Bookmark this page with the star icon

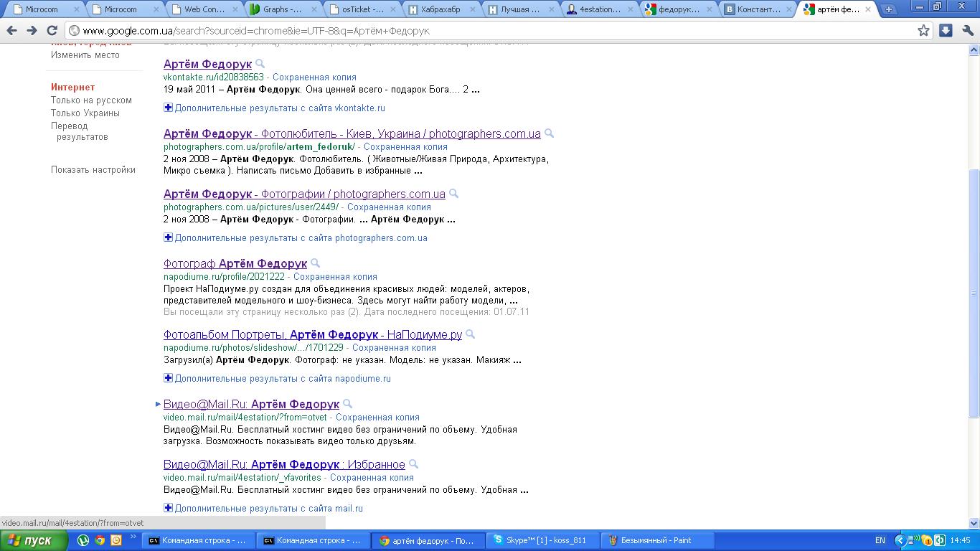tap(923, 30)
